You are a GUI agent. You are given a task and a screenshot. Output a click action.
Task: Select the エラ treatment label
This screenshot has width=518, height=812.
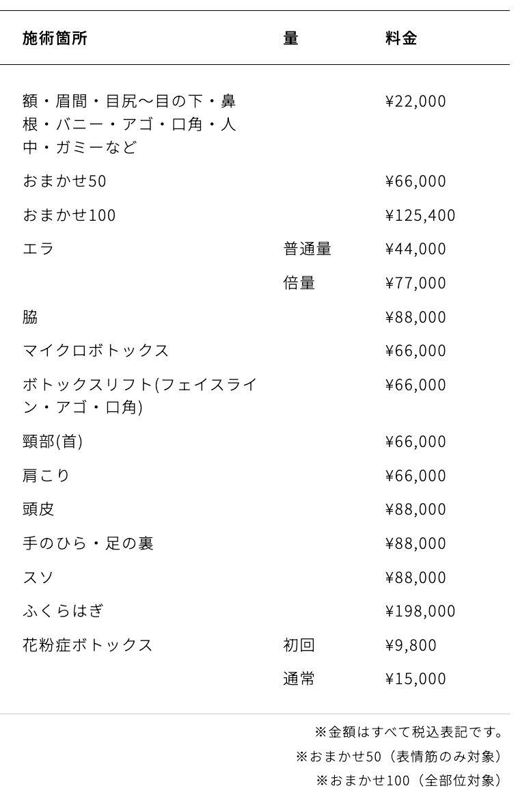[38, 249]
